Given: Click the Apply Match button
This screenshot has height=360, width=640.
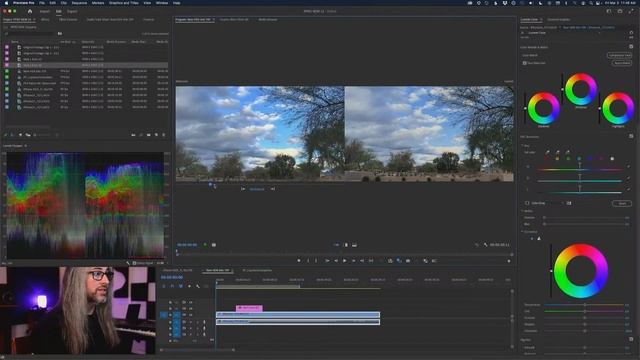Looking at the screenshot, I should coord(622,63).
